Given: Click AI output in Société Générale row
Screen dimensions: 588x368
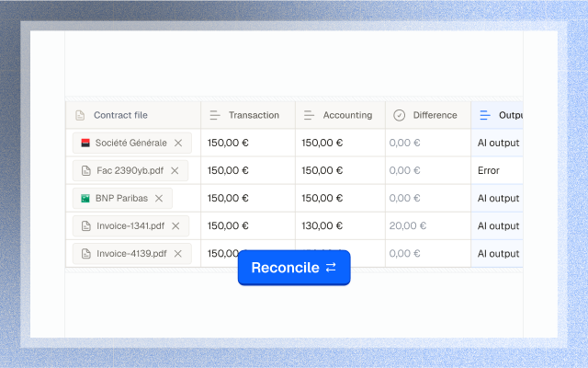Looking at the screenshot, I should pyautogui.click(x=498, y=144).
